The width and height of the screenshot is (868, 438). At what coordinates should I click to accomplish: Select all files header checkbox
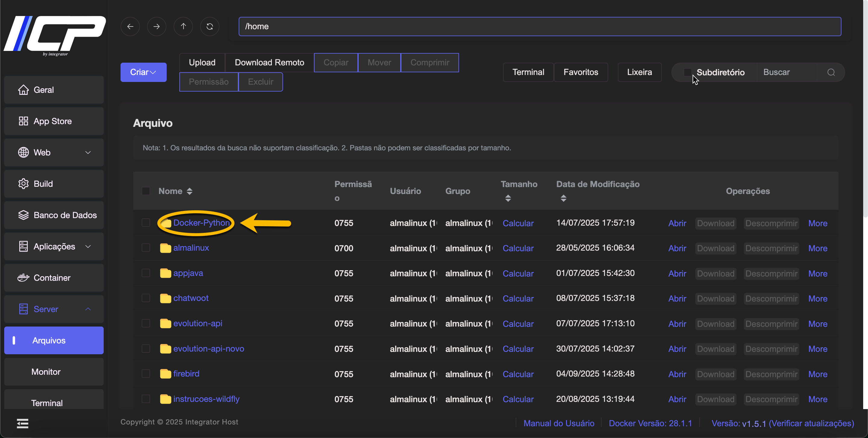click(146, 191)
